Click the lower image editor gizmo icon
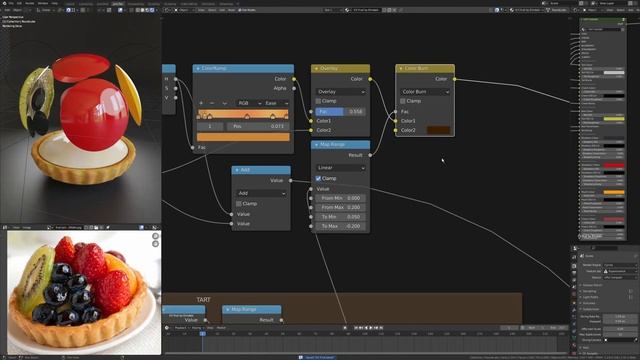The width and height of the screenshot is (640, 360). [156, 244]
